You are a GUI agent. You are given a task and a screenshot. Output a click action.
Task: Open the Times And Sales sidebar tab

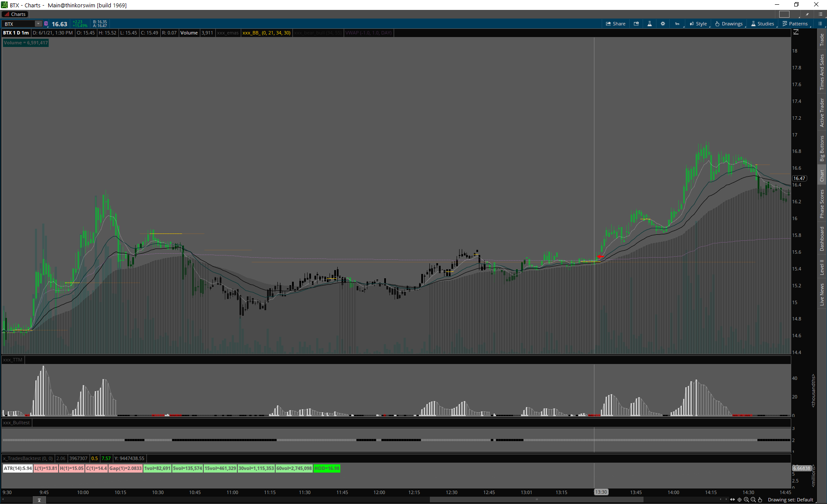click(822, 72)
